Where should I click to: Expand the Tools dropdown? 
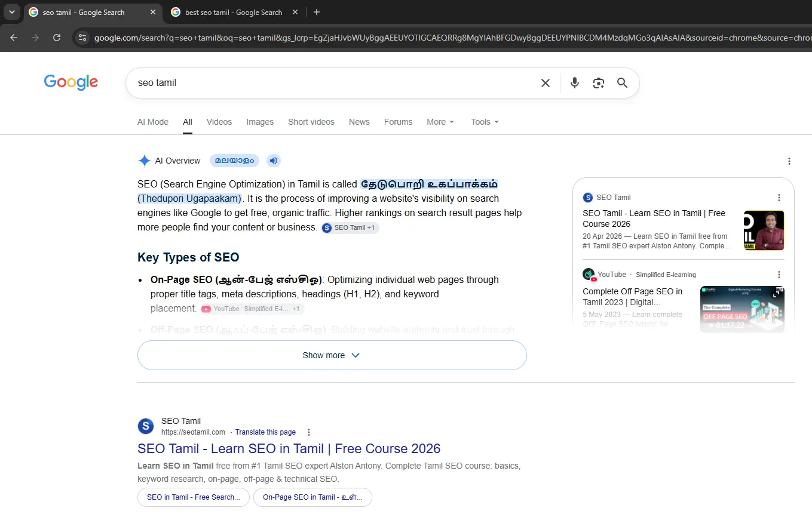click(485, 122)
